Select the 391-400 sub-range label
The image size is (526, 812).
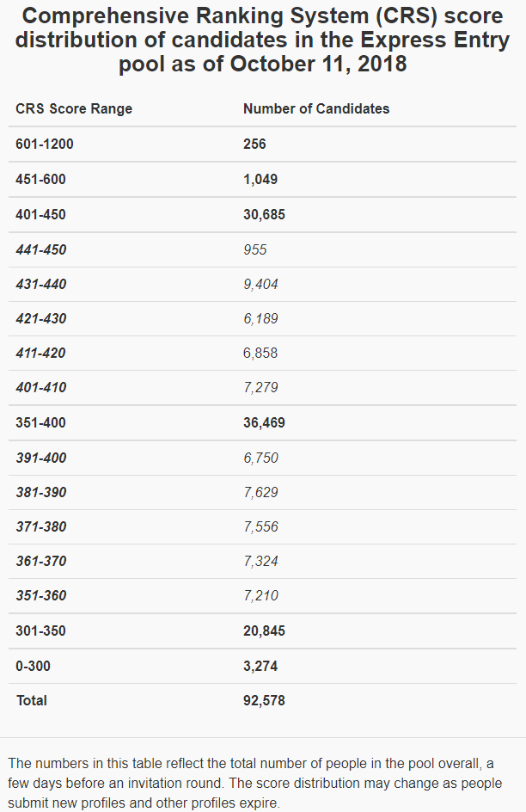pyautogui.click(x=40, y=458)
